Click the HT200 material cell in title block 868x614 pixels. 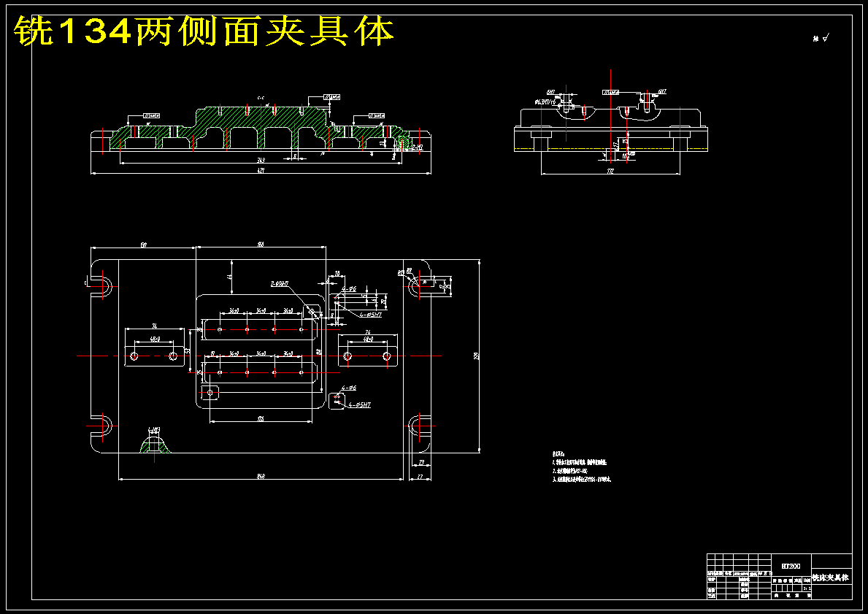(791, 566)
